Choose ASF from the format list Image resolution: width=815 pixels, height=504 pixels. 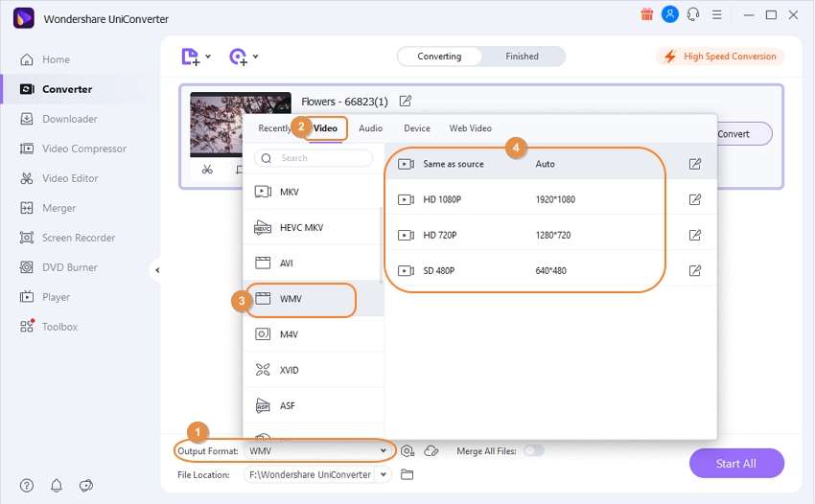coord(313,405)
